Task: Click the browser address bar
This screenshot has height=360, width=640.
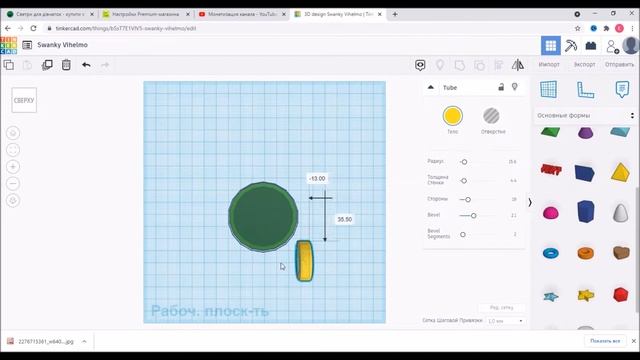Action: [x=306, y=29]
